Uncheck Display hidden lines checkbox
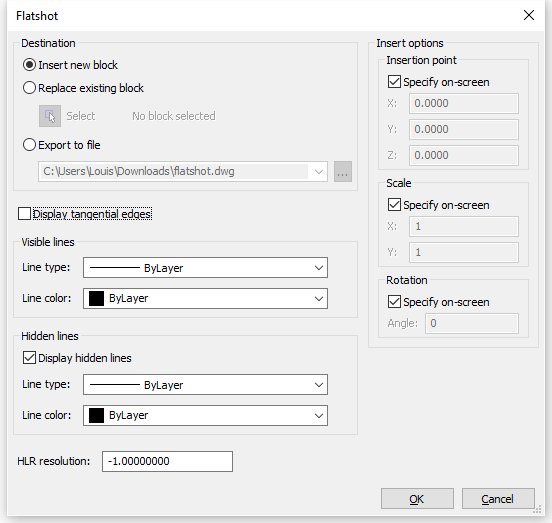Viewport: 552px width, 523px height. [x=29, y=358]
